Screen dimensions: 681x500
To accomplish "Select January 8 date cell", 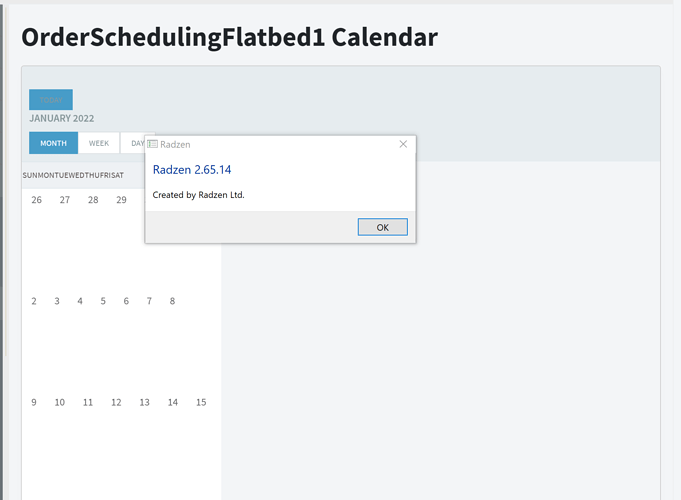I will pos(172,301).
